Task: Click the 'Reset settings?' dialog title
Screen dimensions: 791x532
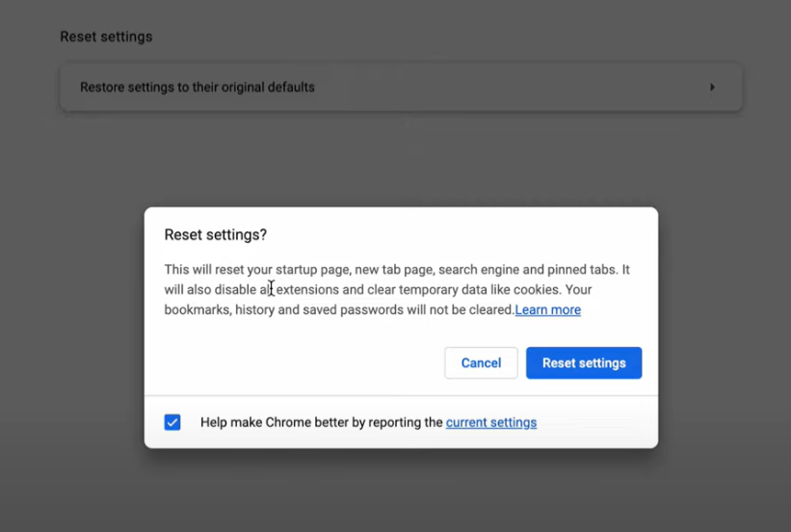Action: 216,235
